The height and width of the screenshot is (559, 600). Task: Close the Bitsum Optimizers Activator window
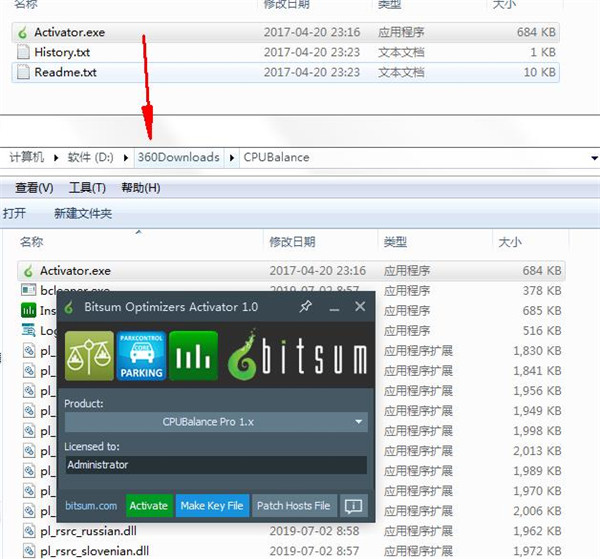coord(360,306)
